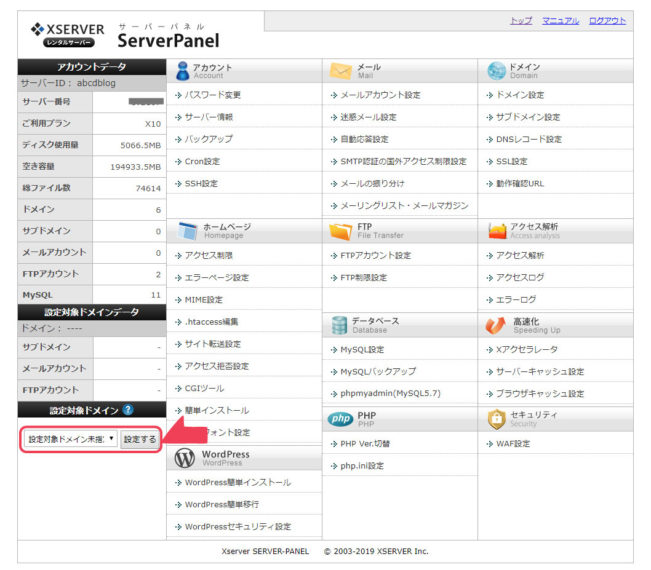
Task: Open php.ini設定
Action: pyautogui.click(x=362, y=466)
